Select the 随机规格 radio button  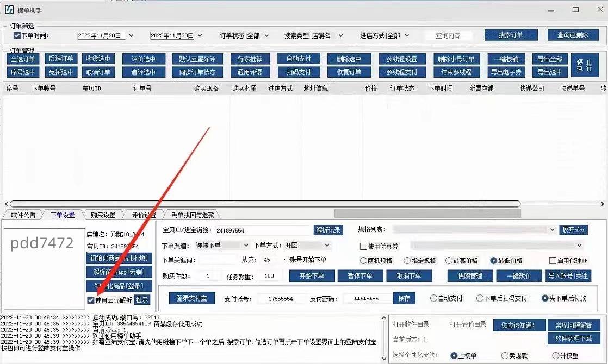(x=363, y=261)
